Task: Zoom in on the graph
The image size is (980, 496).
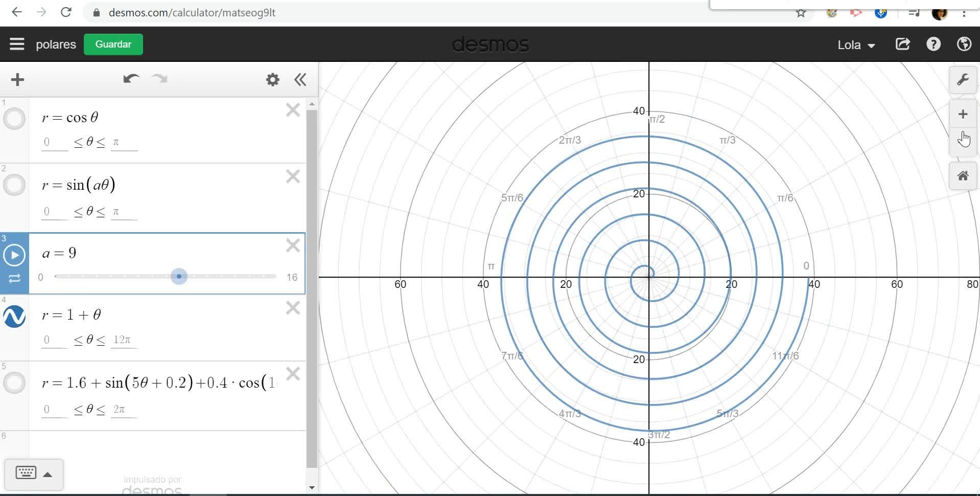Action: (x=963, y=114)
